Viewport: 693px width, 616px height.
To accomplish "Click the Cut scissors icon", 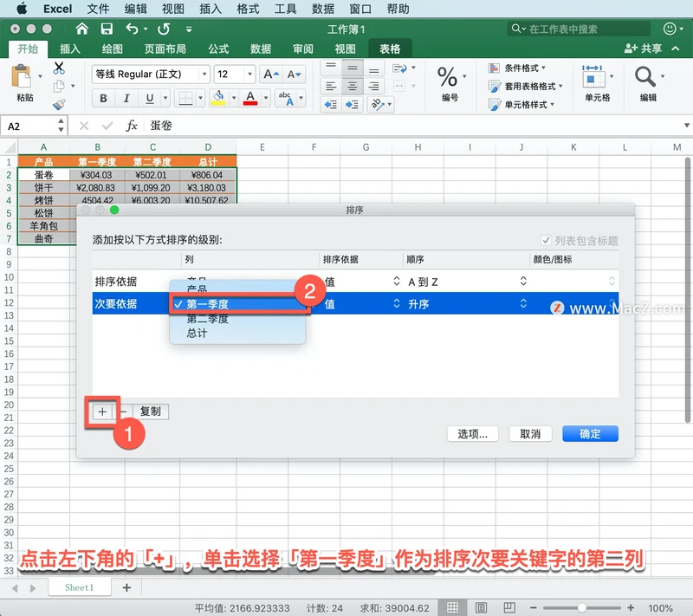I will click(59, 68).
